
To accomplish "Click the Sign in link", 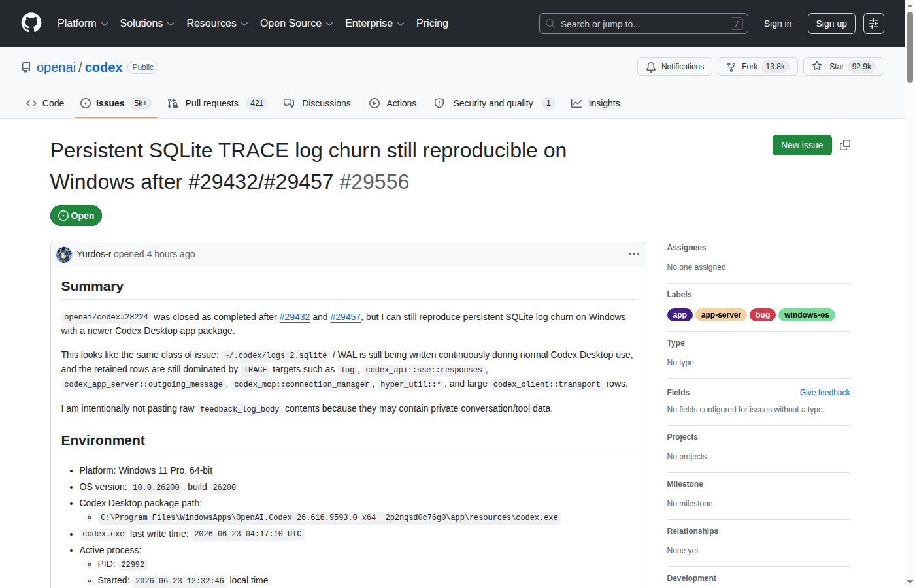I will click(x=778, y=24).
